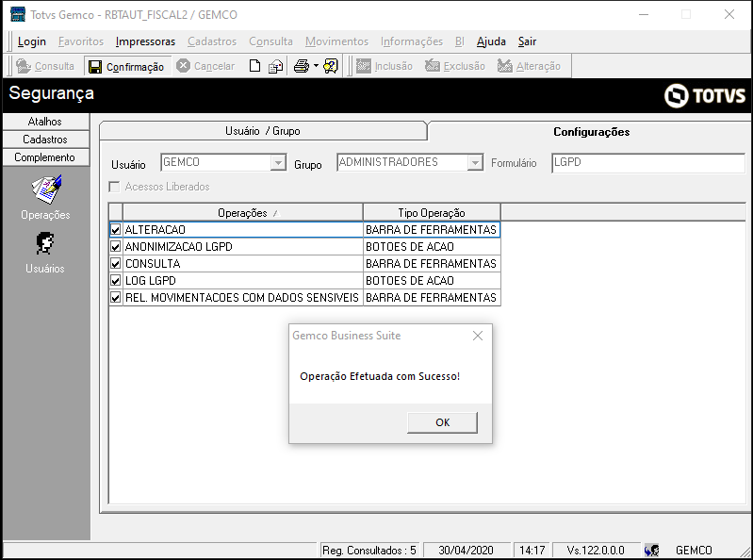Click the Formulário LGPD input field
The height and width of the screenshot is (560, 753).
point(647,163)
